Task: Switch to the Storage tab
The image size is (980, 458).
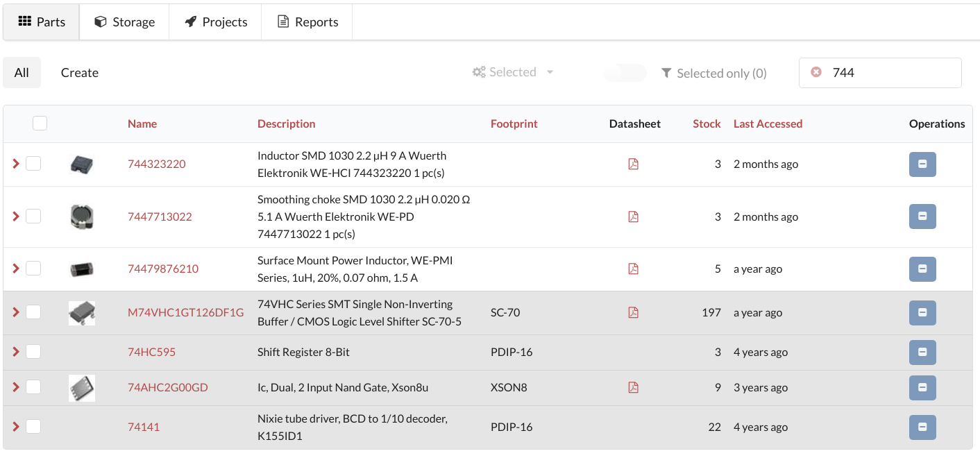Action: 125,22
